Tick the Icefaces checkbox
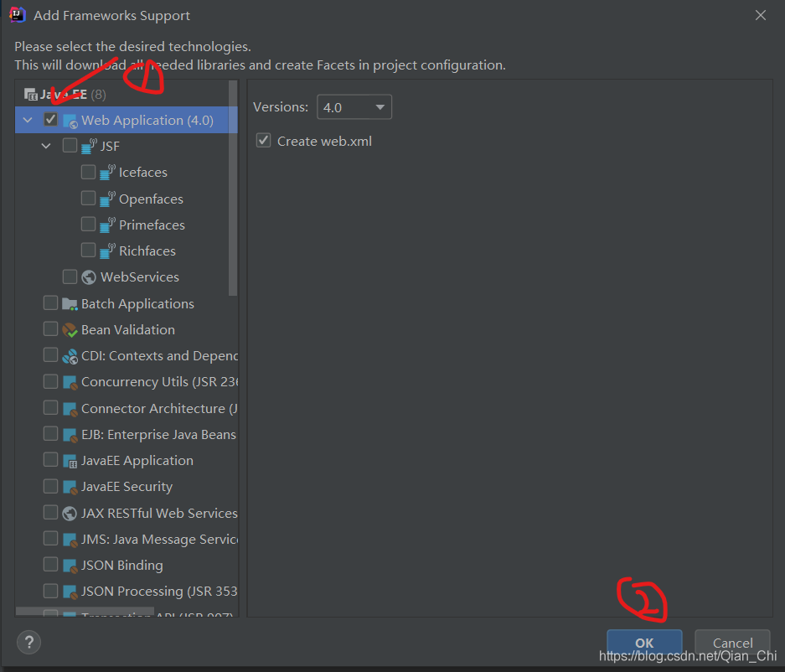 point(88,172)
